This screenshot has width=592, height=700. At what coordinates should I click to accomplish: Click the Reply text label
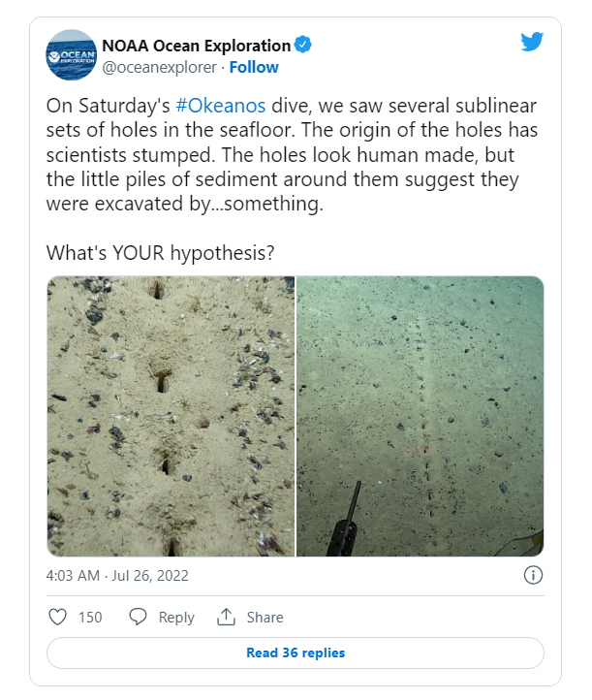click(x=176, y=617)
